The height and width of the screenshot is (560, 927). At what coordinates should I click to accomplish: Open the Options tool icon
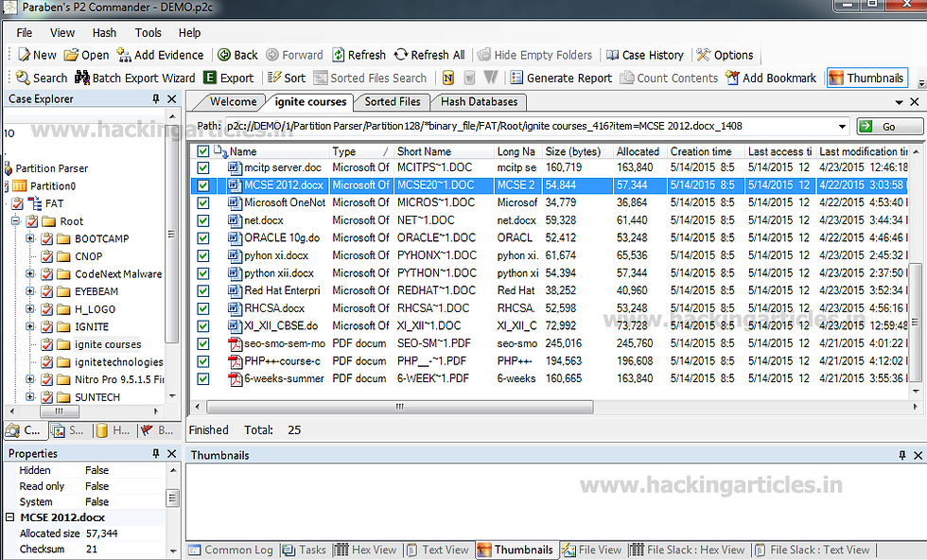tap(703, 55)
